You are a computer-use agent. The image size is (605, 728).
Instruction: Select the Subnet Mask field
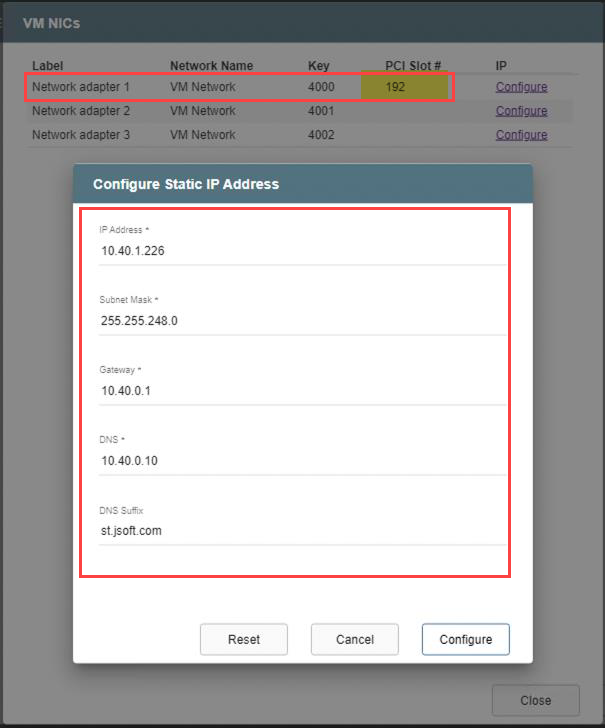tap(300, 321)
